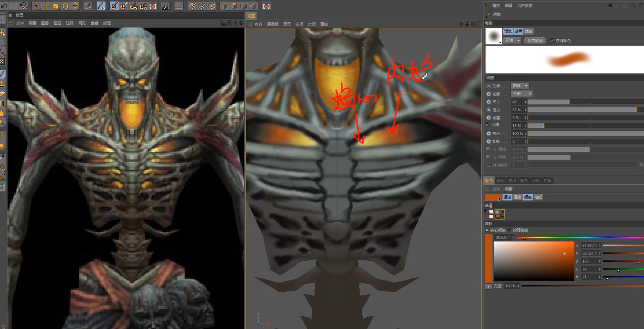Click the 尺寸 value stepper arrows
The width and height of the screenshot is (644, 329).
526,102
